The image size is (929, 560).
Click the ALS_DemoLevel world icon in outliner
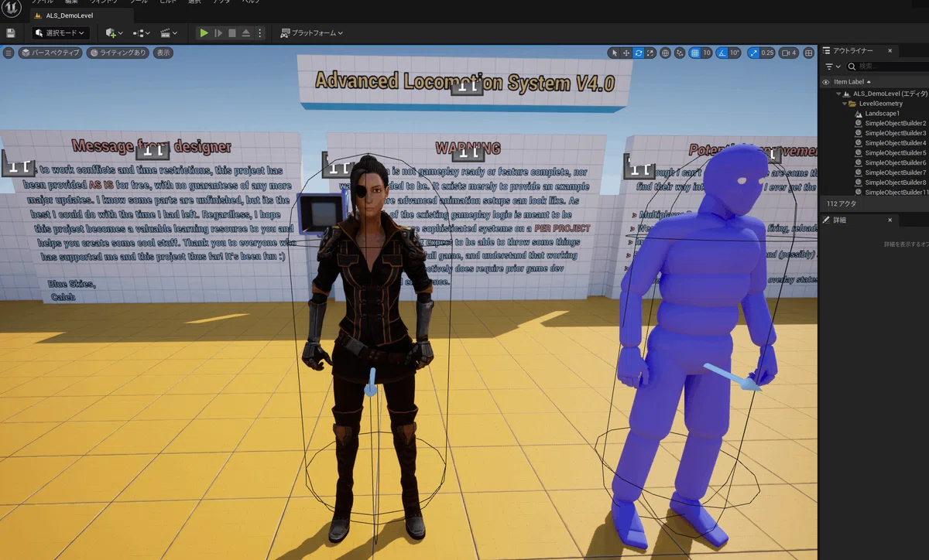tap(847, 94)
